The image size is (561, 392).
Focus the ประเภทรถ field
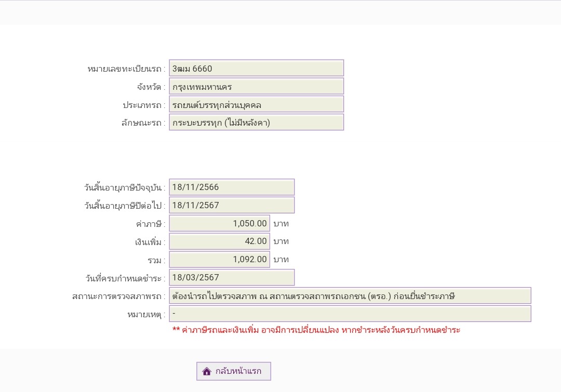(256, 104)
